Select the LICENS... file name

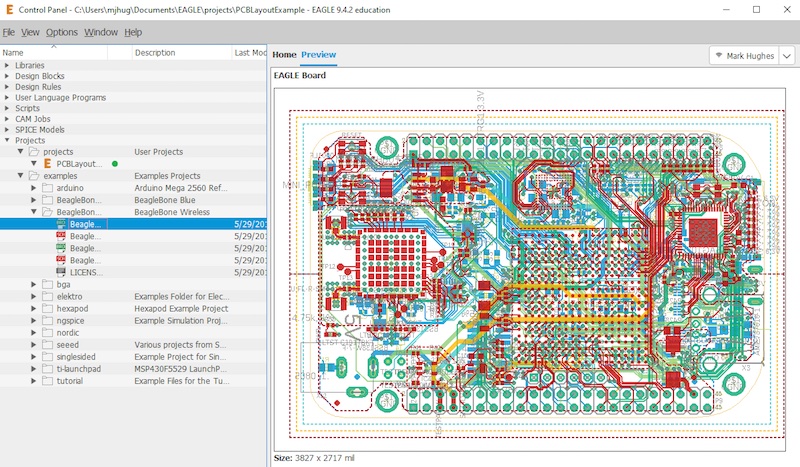86,272
